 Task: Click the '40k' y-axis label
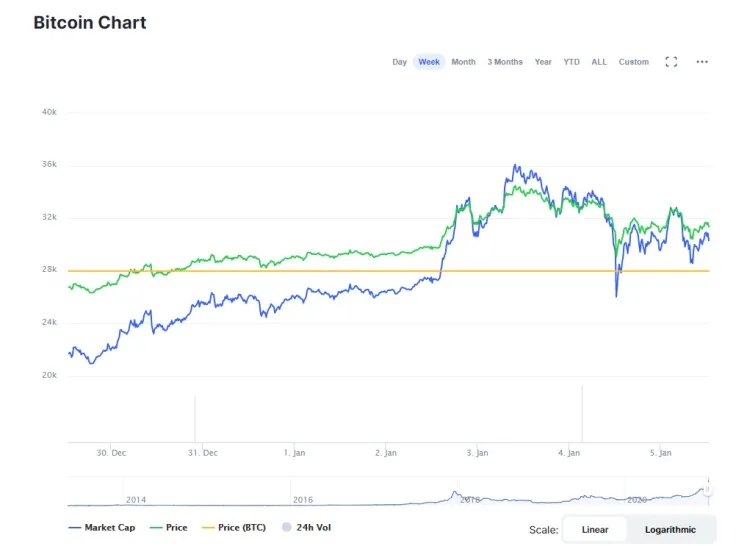49,112
